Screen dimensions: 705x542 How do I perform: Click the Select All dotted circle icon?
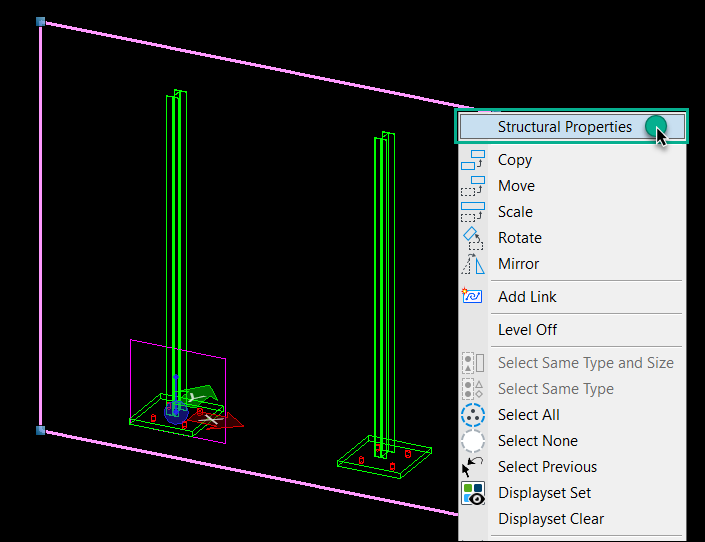473,415
